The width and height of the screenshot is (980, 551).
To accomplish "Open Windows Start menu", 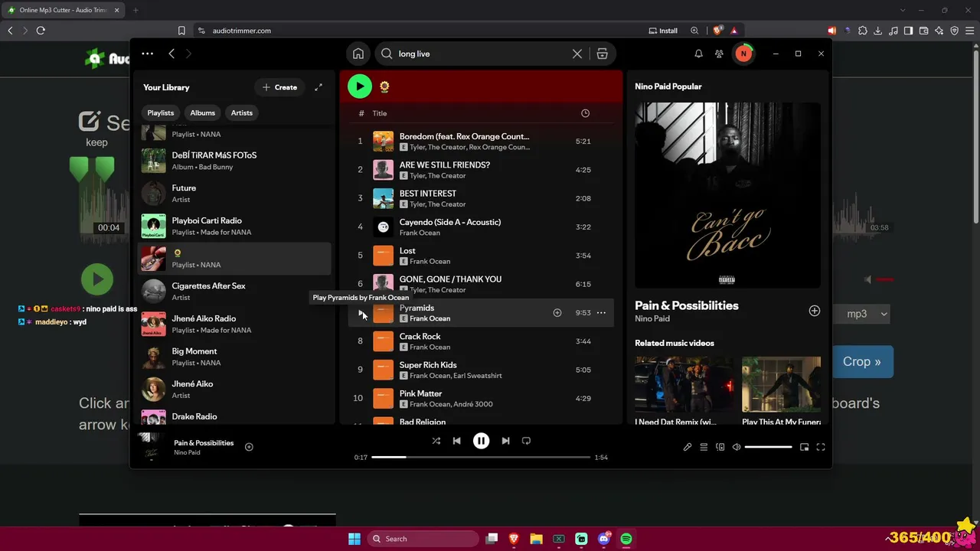I will point(354,539).
